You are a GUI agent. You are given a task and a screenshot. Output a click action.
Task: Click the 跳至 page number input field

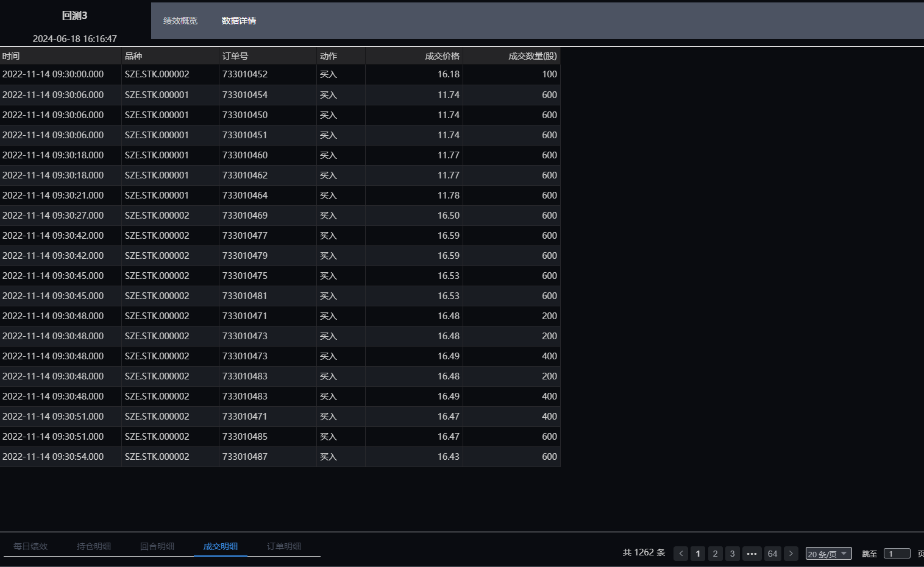click(x=897, y=554)
